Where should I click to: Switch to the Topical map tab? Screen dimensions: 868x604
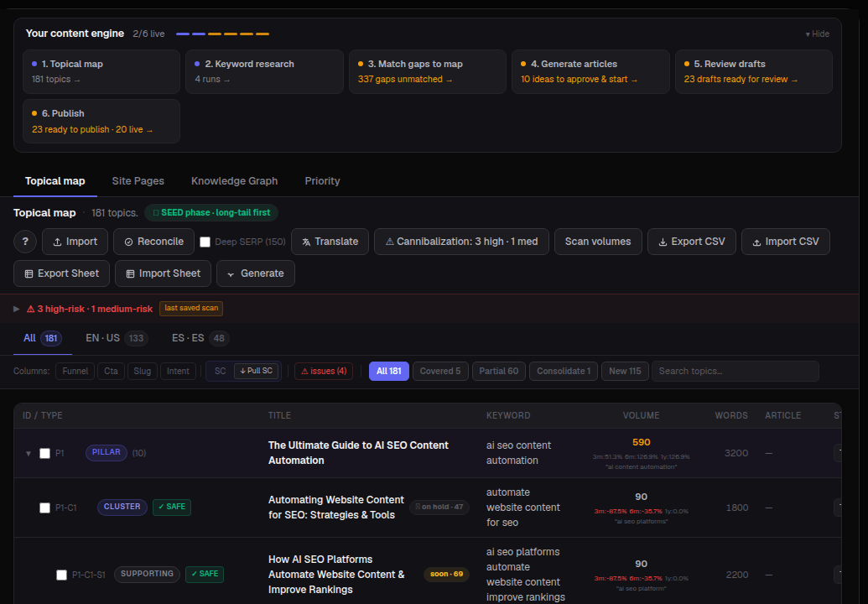pyautogui.click(x=55, y=181)
